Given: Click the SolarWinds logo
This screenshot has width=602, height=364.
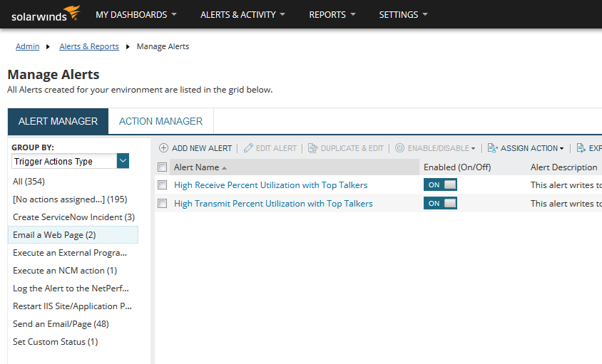Looking at the screenshot, I should (44, 14).
